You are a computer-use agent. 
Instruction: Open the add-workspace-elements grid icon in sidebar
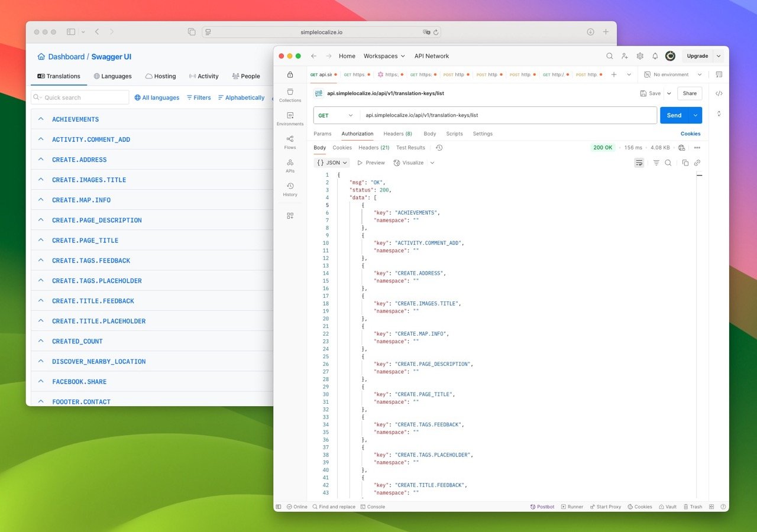pyautogui.click(x=290, y=216)
